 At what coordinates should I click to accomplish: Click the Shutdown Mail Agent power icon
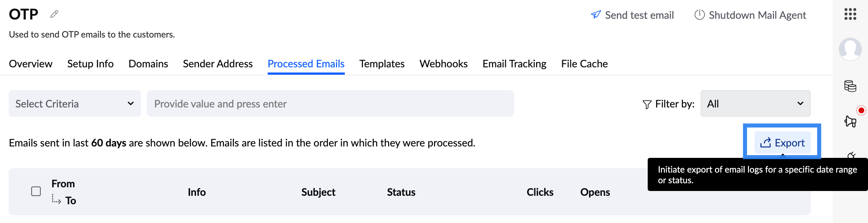tap(699, 15)
